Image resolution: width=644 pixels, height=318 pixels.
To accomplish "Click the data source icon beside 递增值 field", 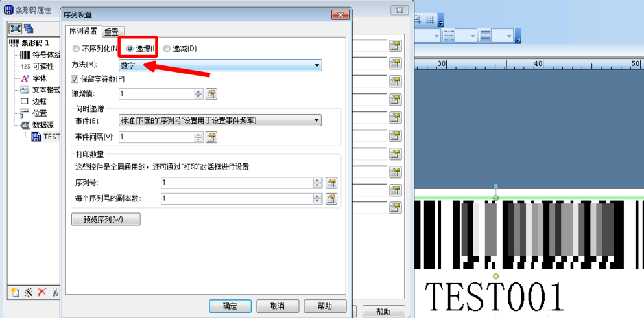I will tap(211, 95).
